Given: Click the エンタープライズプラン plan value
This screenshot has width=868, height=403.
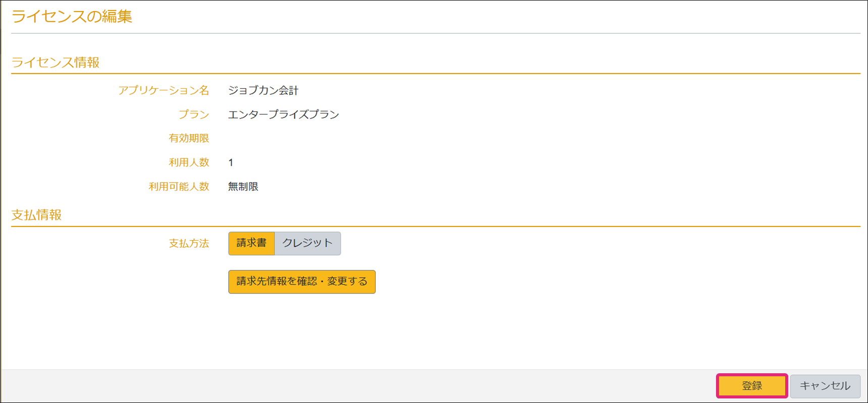Looking at the screenshot, I should point(283,114).
